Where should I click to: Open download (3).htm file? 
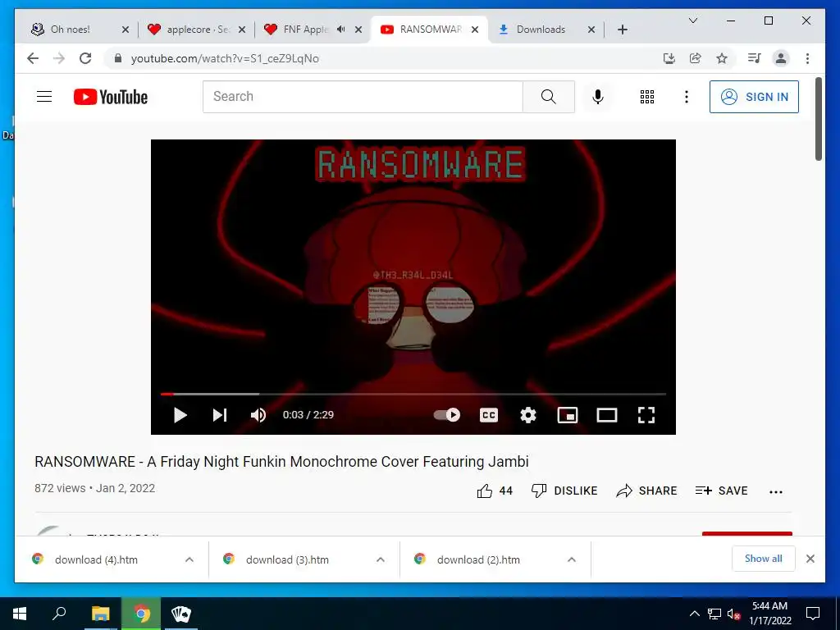[287, 559]
